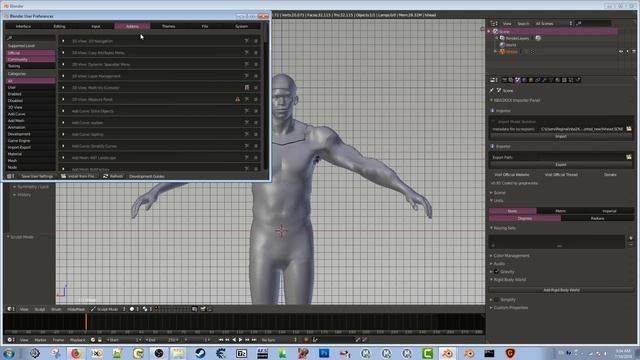Open the File preferences tab
The image size is (640, 360).
coord(205,26)
